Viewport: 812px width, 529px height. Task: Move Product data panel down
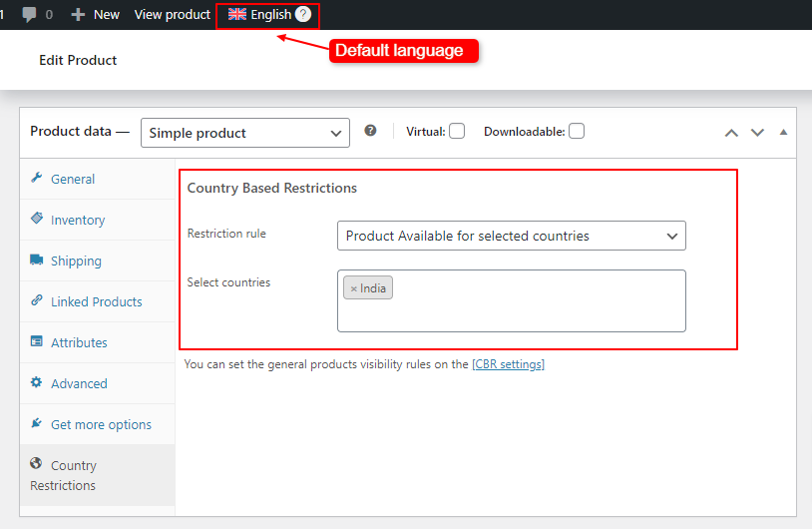(757, 132)
